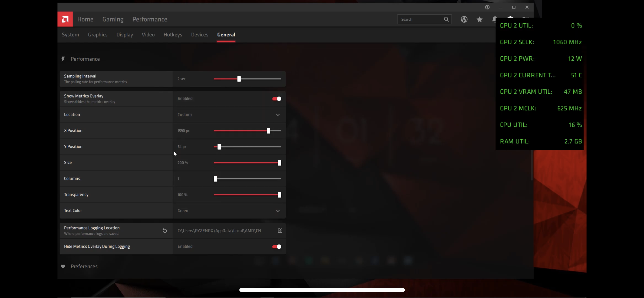Open favorites star icon
Image resolution: width=644 pixels, height=298 pixels.
479,19
